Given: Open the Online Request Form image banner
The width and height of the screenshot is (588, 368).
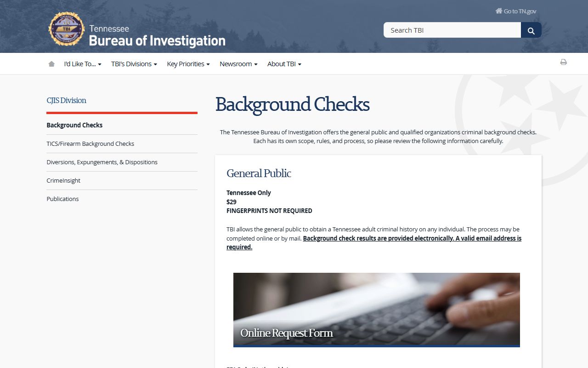Looking at the screenshot, I should 376,310.
